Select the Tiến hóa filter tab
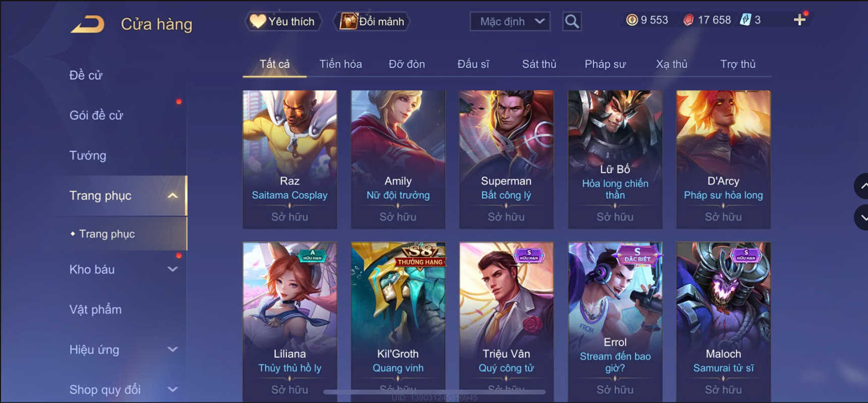 [341, 64]
